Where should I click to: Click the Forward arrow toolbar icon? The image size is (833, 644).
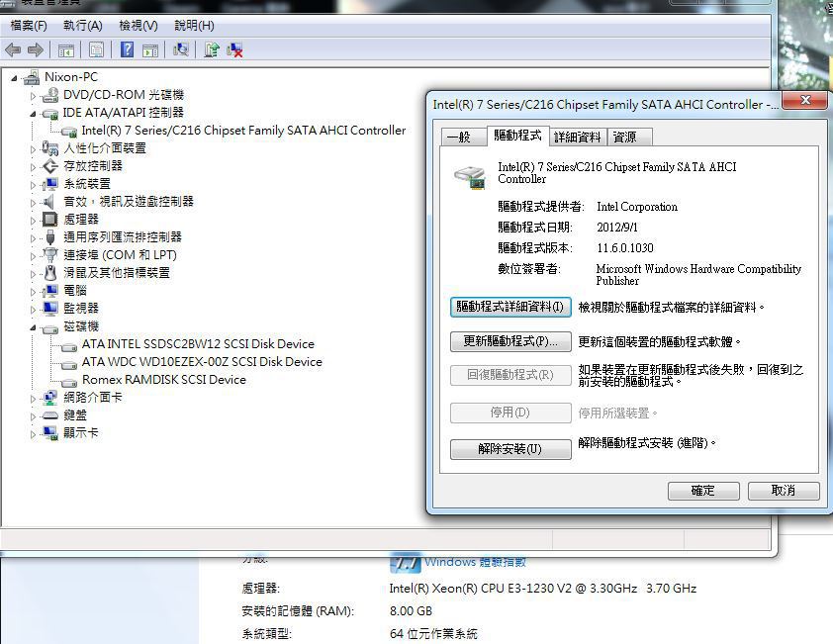(35, 49)
